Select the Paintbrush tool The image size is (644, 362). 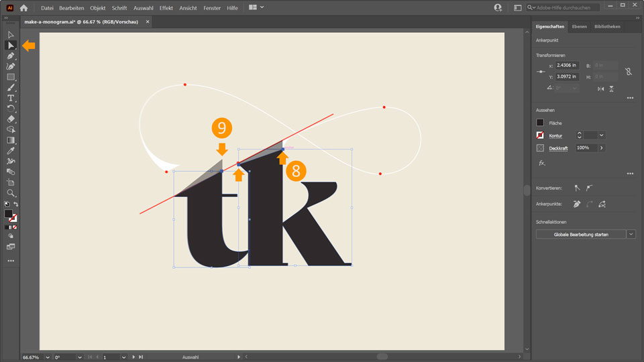11,87
